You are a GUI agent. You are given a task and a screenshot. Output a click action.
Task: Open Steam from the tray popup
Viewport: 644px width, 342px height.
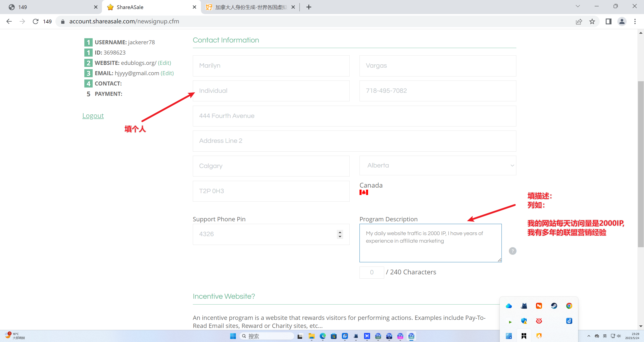554,306
